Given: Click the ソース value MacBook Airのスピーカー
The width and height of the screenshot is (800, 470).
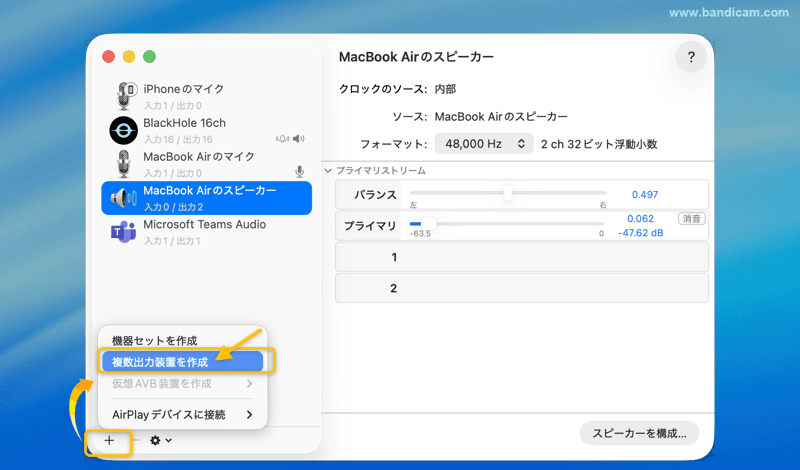Looking at the screenshot, I should click(501, 117).
